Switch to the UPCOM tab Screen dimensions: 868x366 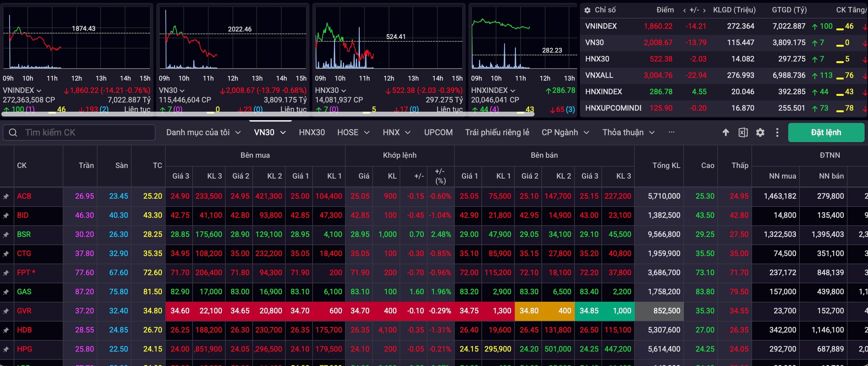point(439,132)
